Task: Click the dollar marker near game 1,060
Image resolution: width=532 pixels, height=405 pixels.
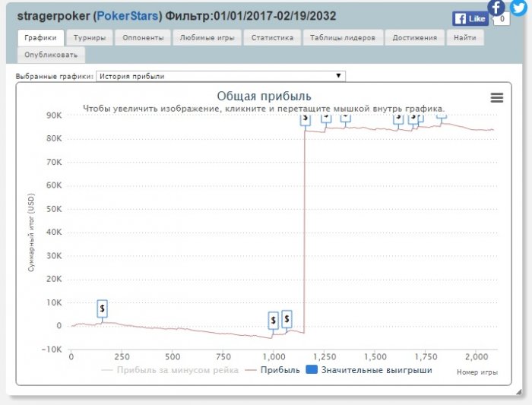Action: (287, 319)
